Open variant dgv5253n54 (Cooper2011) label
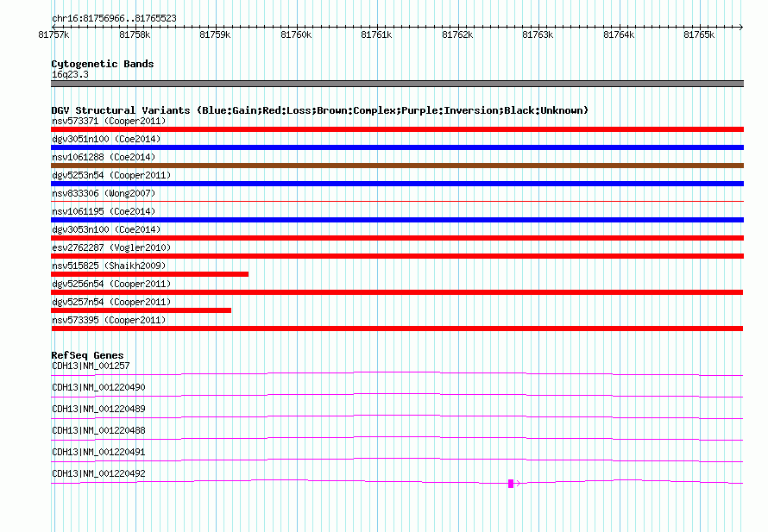Viewport: 768px width, 532px height. point(111,175)
